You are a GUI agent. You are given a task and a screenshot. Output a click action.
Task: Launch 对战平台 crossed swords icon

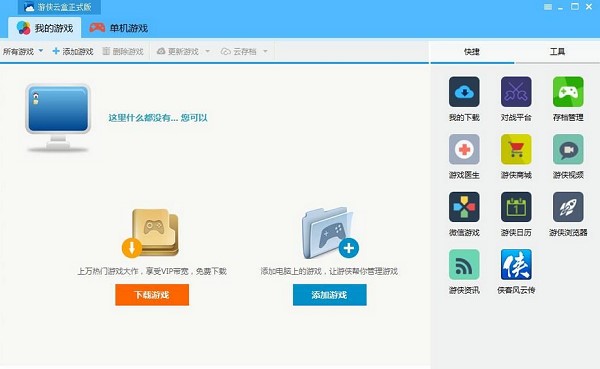point(516,92)
